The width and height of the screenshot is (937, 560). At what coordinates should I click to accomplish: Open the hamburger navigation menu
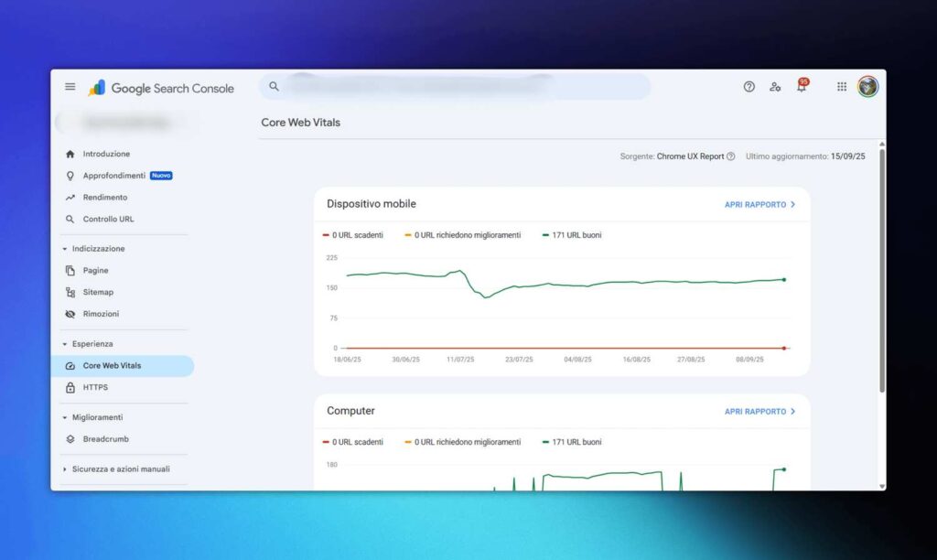pyautogui.click(x=70, y=86)
